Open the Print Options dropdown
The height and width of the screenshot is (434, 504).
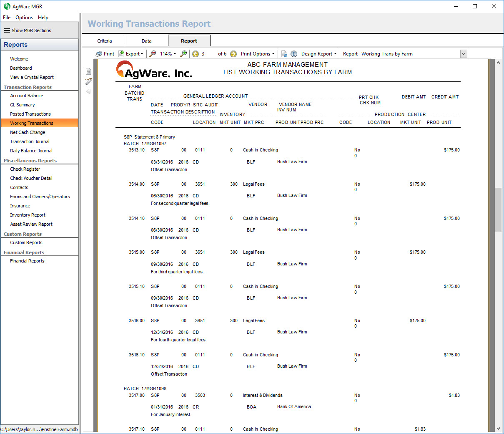pos(258,54)
